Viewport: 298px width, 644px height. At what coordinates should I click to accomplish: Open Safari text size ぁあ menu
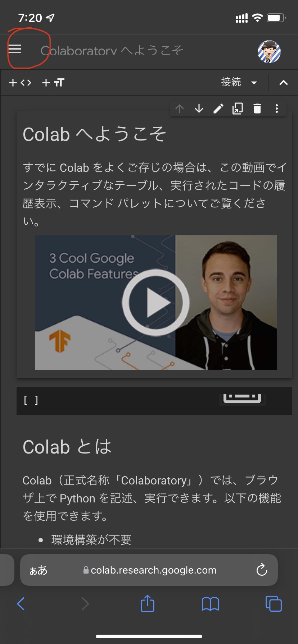tap(39, 570)
